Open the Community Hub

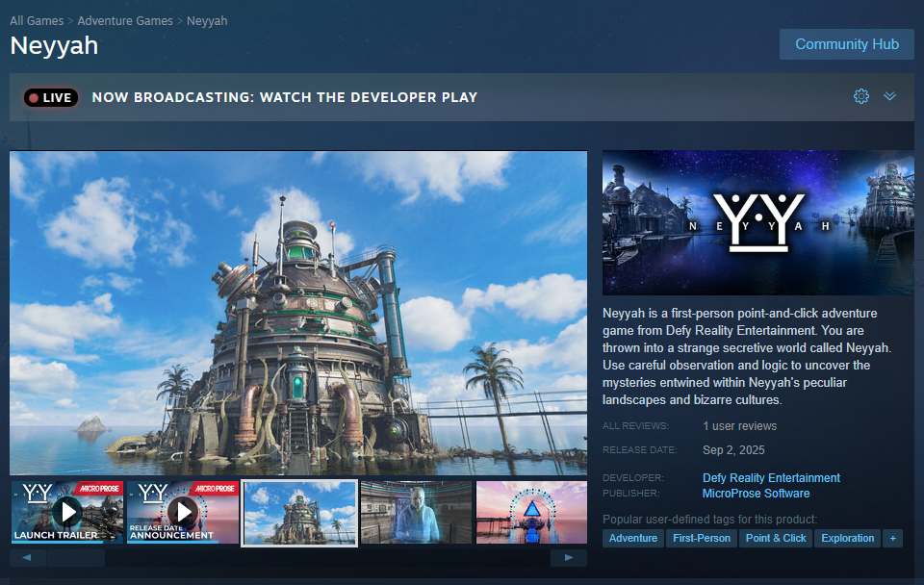(847, 44)
